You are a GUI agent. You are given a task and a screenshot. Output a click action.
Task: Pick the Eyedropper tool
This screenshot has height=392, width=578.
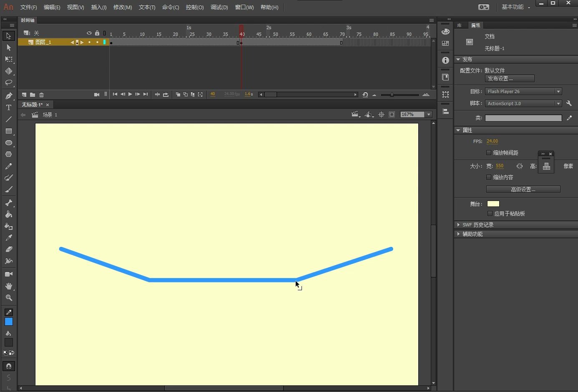click(x=8, y=237)
